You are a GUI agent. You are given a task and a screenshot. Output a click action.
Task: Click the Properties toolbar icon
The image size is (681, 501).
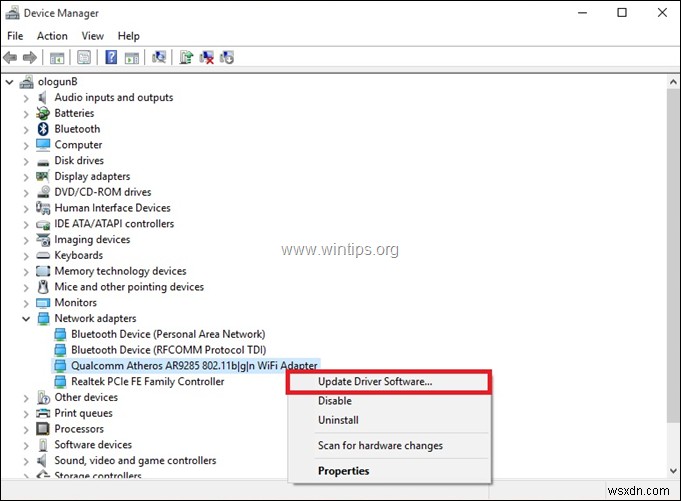point(84,57)
